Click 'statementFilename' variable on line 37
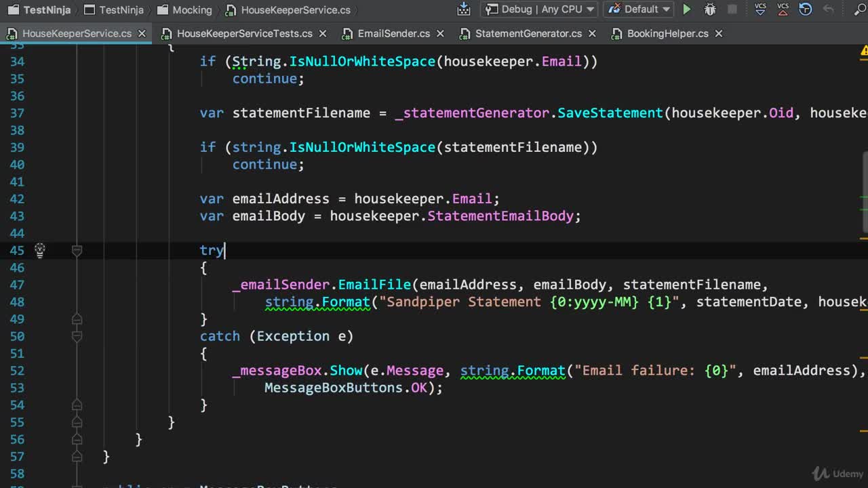The width and height of the screenshot is (868, 488). [301, 113]
